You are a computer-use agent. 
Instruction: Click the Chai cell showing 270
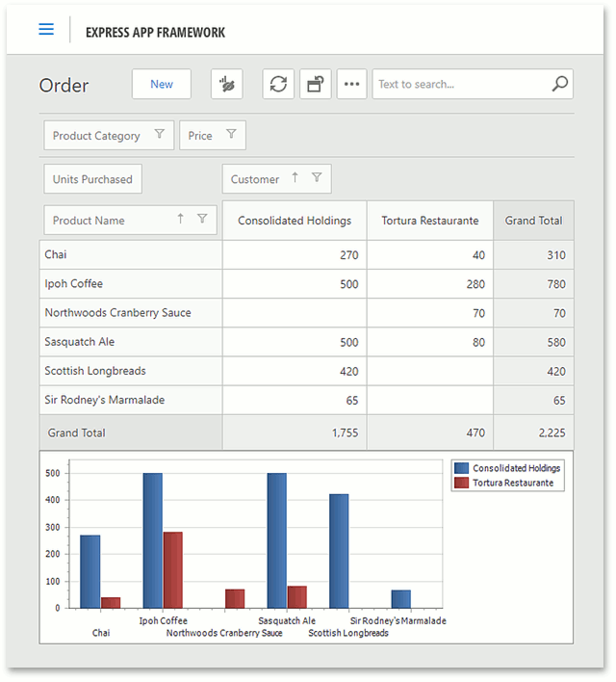[x=295, y=255]
